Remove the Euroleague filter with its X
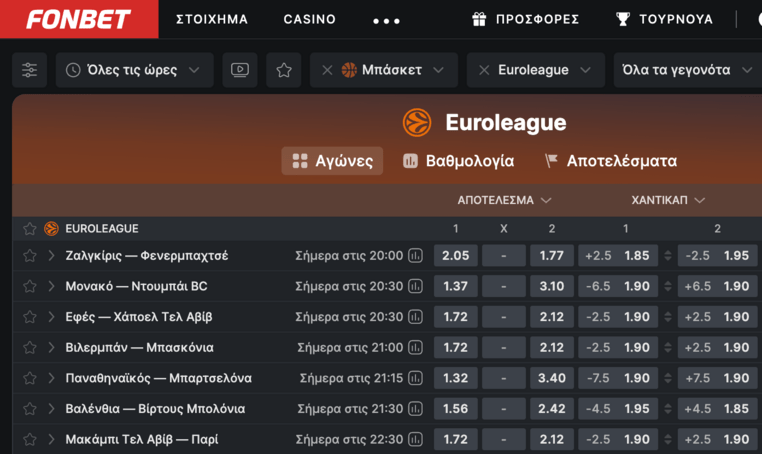Screen dimensions: 762x454 pyautogui.click(x=484, y=70)
